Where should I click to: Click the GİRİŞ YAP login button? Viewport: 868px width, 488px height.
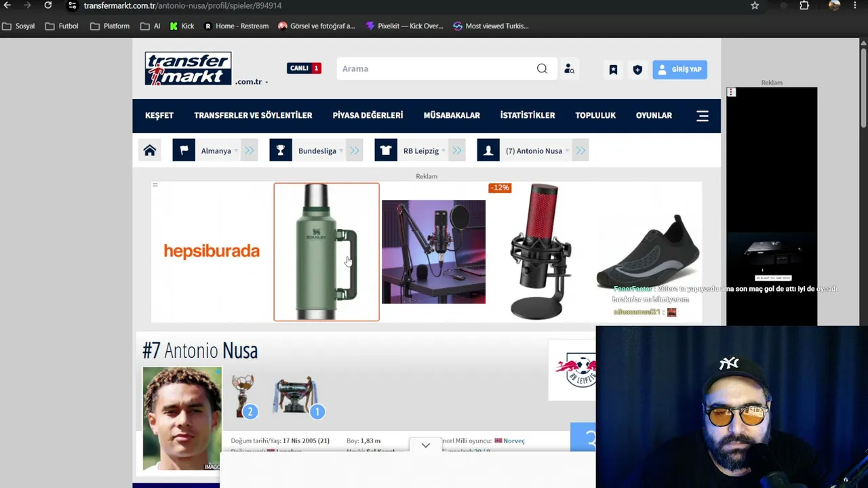point(679,69)
